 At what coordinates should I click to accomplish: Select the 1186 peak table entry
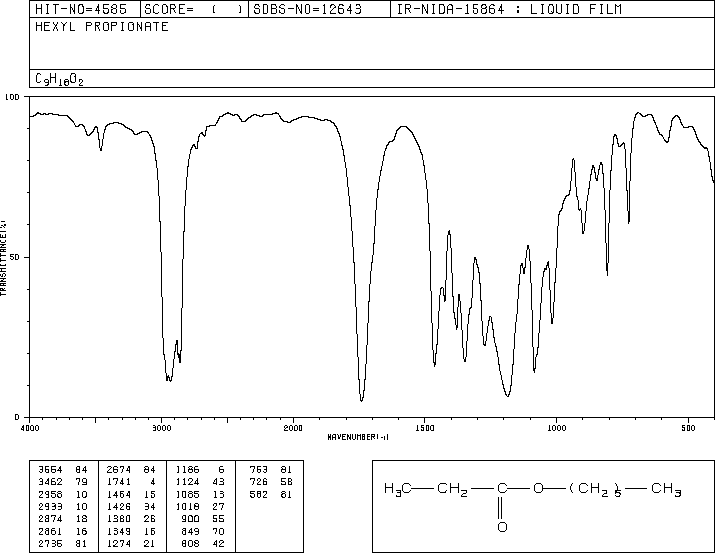pos(200,470)
